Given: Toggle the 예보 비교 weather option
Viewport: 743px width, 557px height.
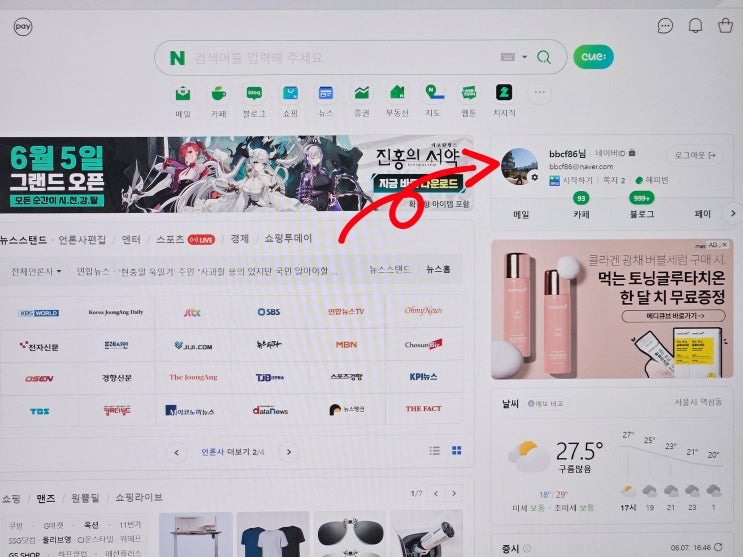Looking at the screenshot, I should pos(545,403).
